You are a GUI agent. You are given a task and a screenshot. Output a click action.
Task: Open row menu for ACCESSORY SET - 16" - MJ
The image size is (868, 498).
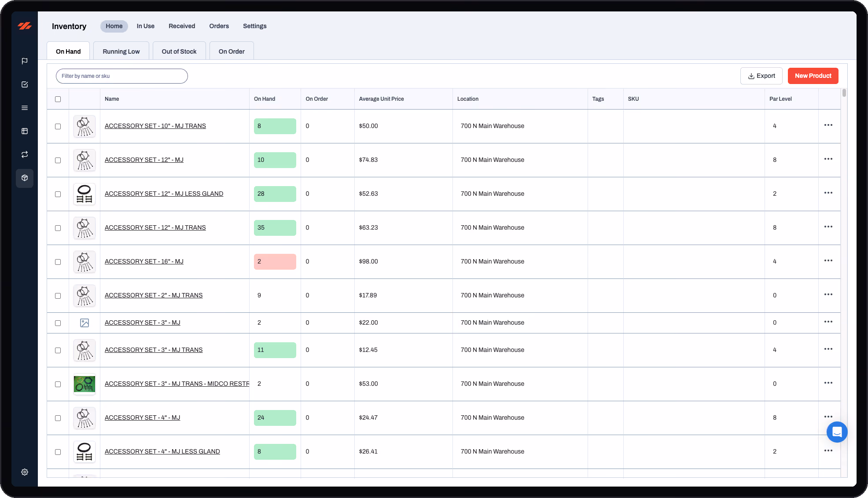[828, 261]
